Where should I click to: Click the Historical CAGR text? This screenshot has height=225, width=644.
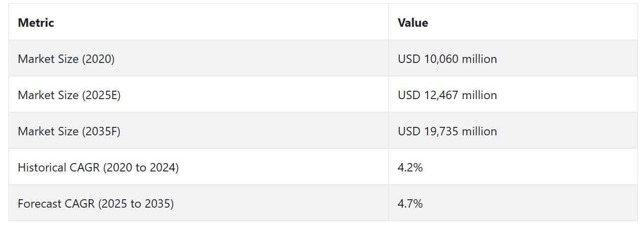59,167
